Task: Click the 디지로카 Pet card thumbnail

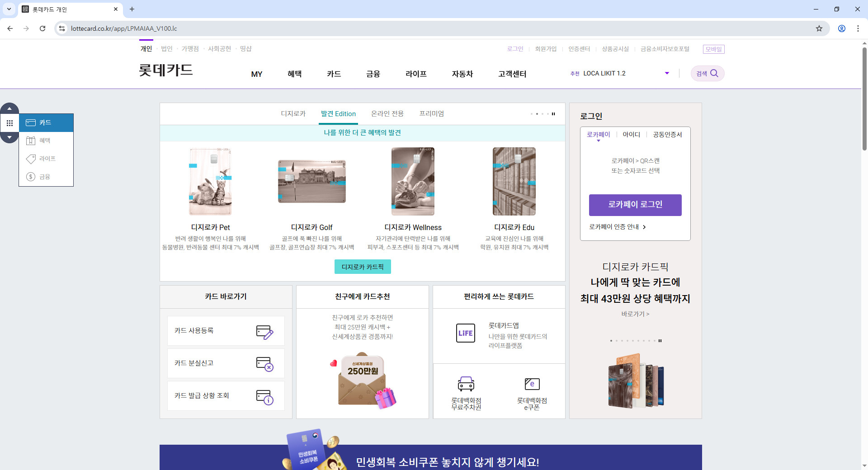Action: click(210, 181)
